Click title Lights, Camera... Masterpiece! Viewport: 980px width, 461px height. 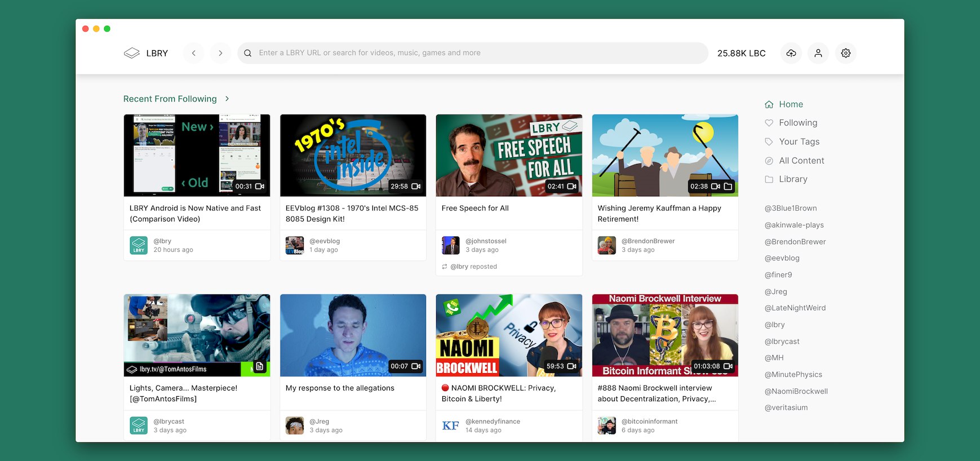pos(183,393)
